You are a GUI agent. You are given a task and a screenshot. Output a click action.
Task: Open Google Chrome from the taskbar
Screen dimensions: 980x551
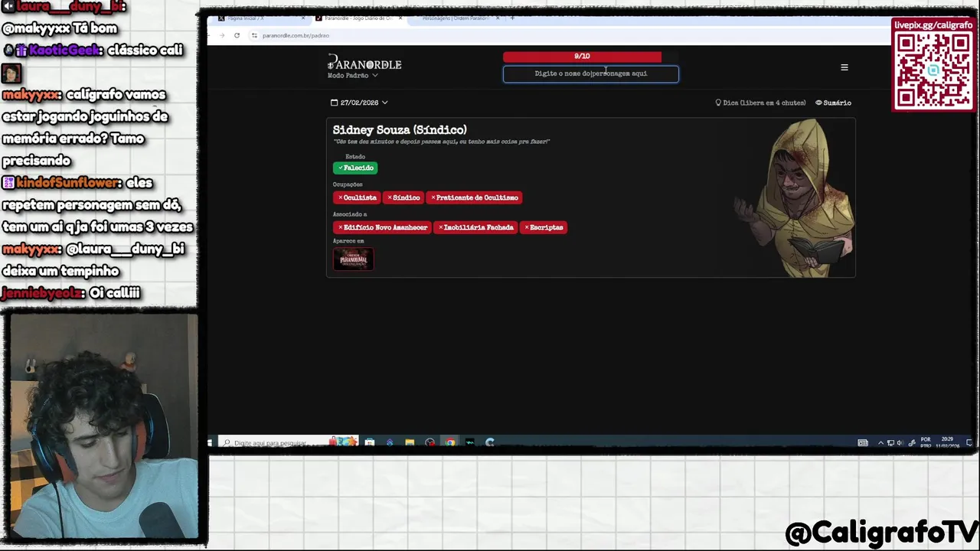pos(450,442)
